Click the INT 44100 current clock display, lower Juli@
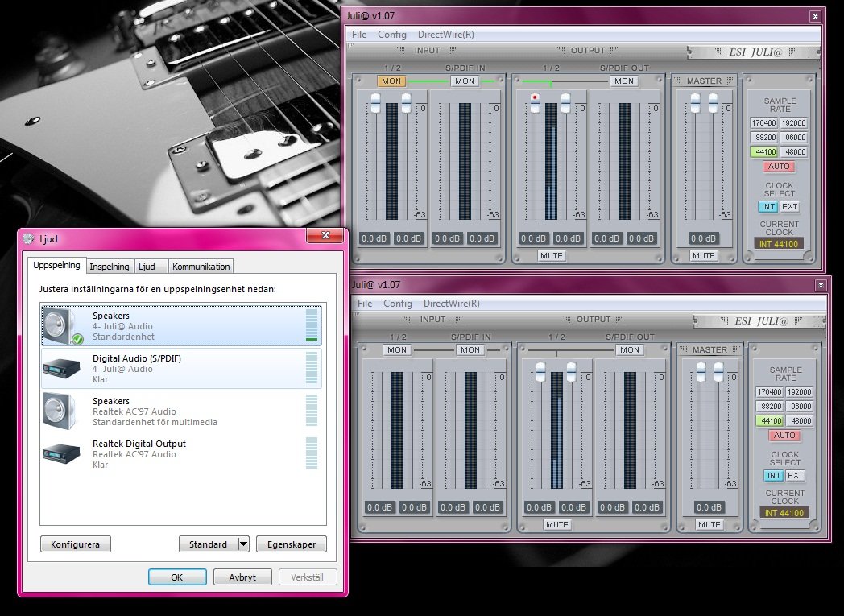This screenshot has height=616, width=844. click(784, 513)
